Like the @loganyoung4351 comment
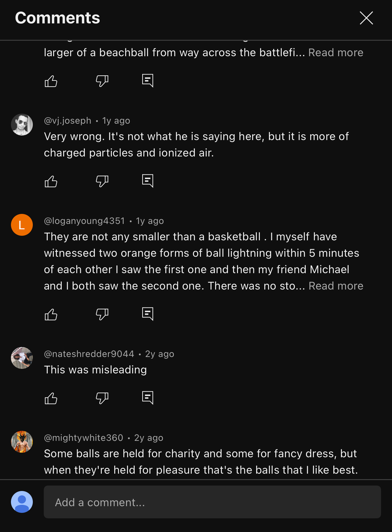The image size is (392, 532). click(x=51, y=314)
